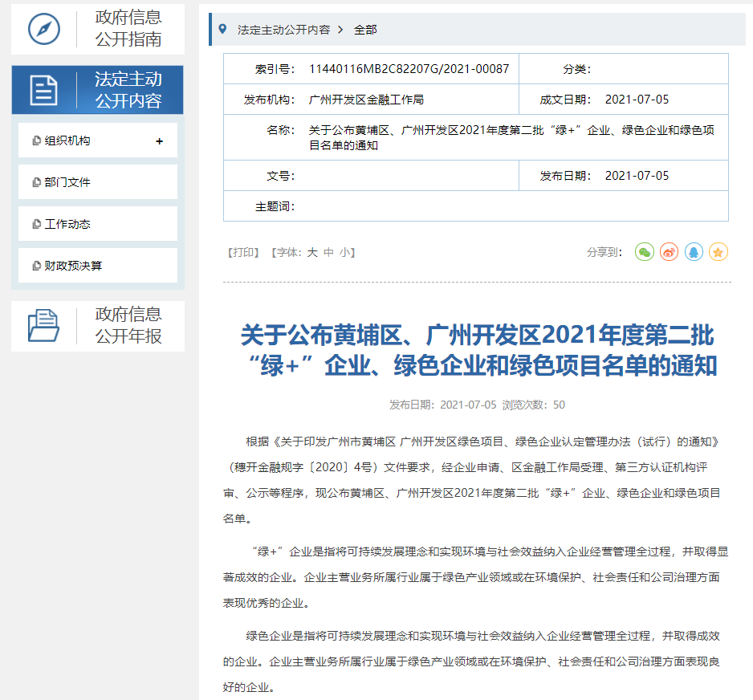Share the article to Qzone star icon
This screenshot has width=753, height=700.
click(718, 252)
